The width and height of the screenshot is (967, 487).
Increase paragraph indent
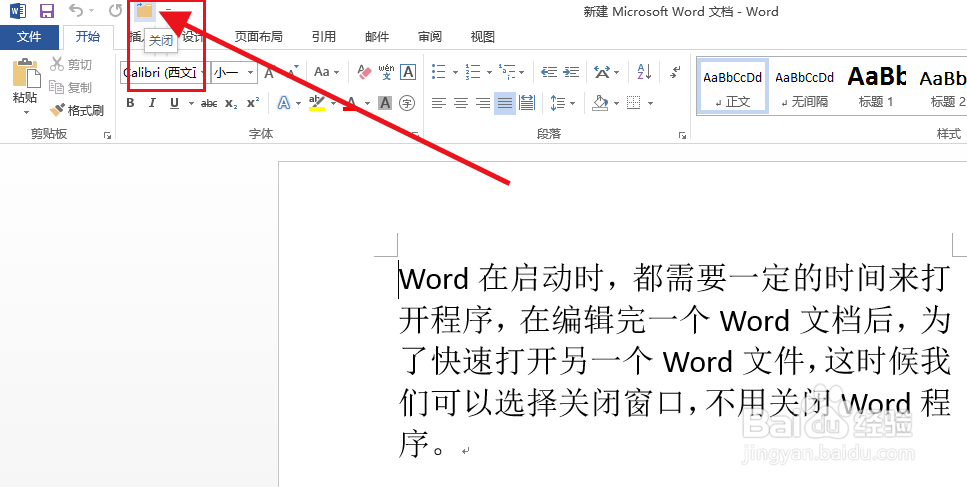point(572,72)
